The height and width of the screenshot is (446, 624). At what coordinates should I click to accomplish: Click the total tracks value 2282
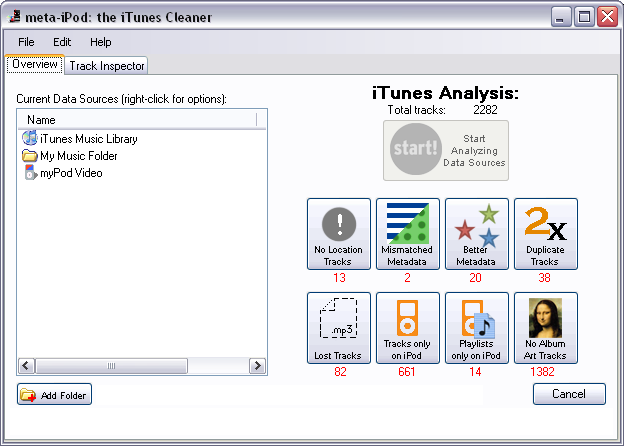coord(485,110)
